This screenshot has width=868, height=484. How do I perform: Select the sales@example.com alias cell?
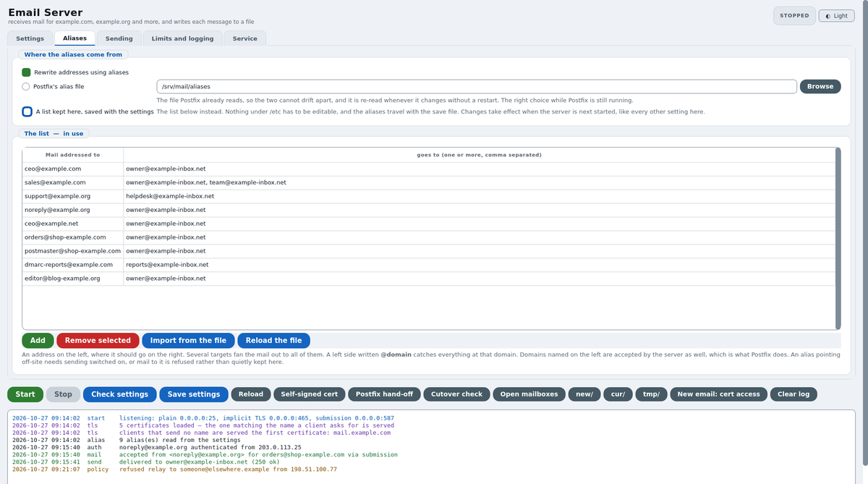[x=72, y=182]
